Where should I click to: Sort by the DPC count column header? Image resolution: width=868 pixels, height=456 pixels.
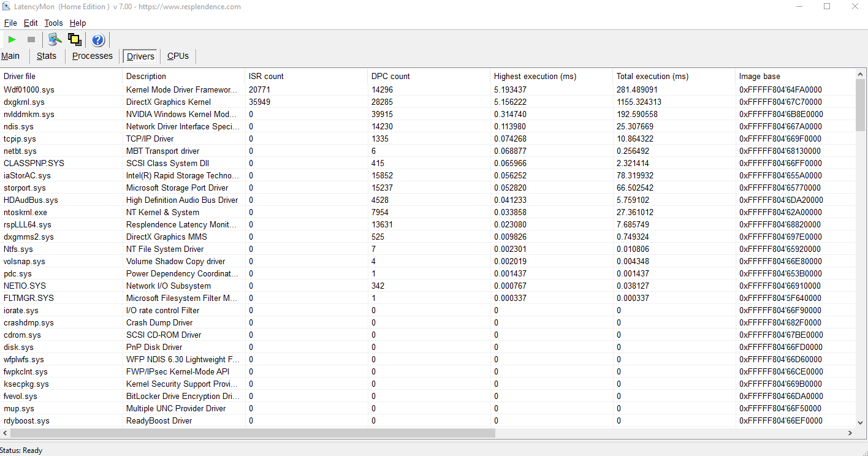(x=429, y=76)
